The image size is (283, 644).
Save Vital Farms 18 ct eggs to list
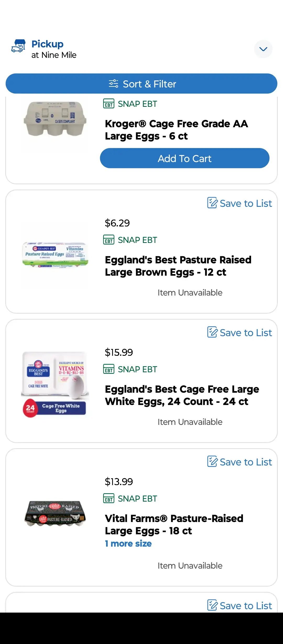(x=240, y=462)
